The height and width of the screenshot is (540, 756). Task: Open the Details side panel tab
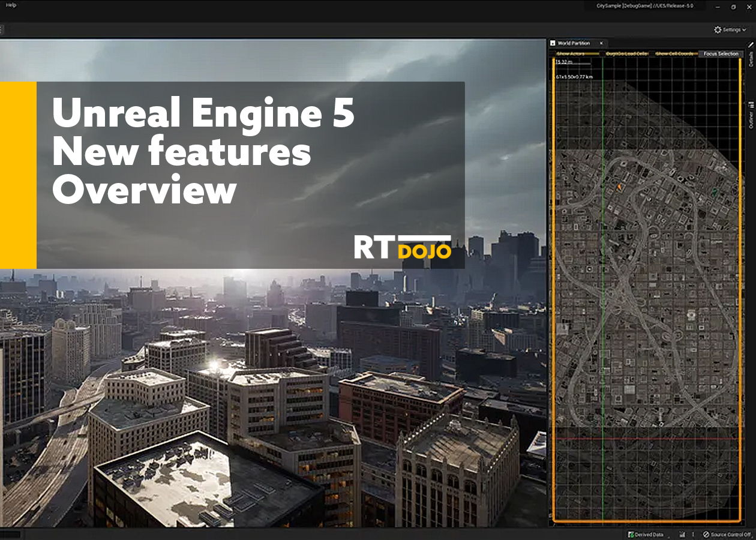pyautogui.click(x=751, y=59)
